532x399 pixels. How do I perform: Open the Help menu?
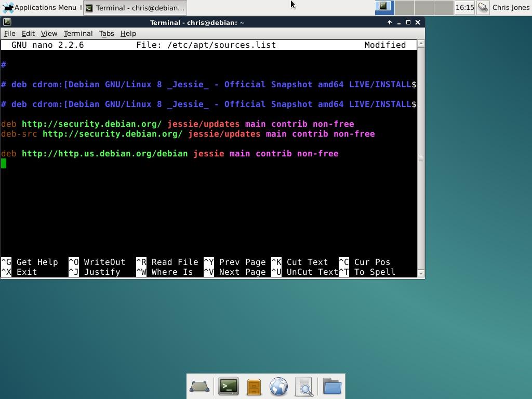128,33
